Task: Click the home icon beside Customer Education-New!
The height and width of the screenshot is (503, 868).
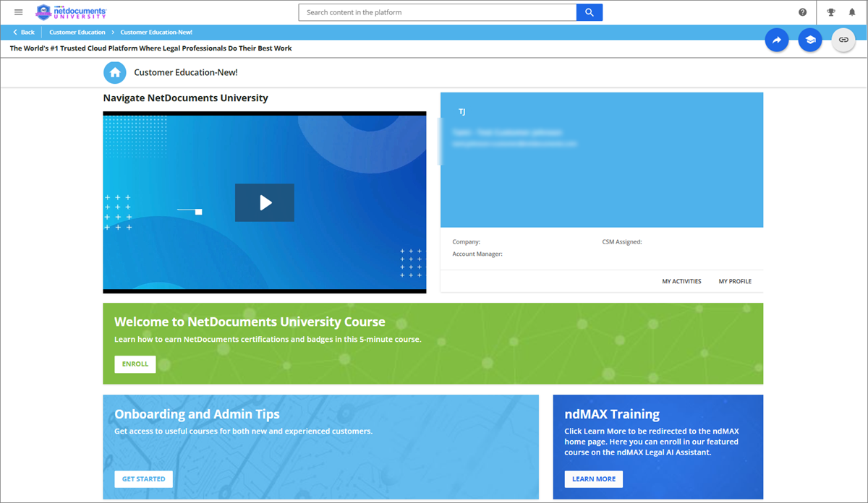Action: tap(115, 72)
